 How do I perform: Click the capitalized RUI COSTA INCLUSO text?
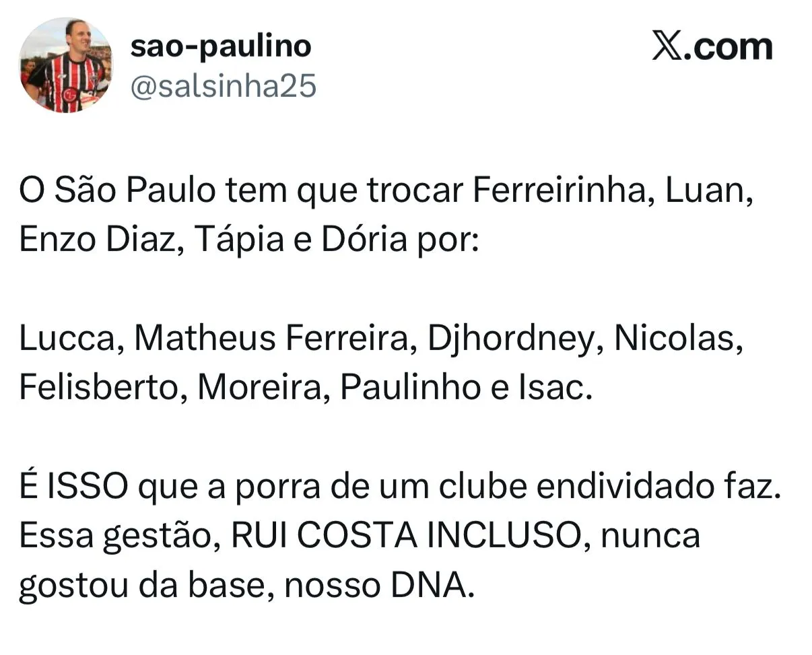pyautogui.click(x=407, y=536)
